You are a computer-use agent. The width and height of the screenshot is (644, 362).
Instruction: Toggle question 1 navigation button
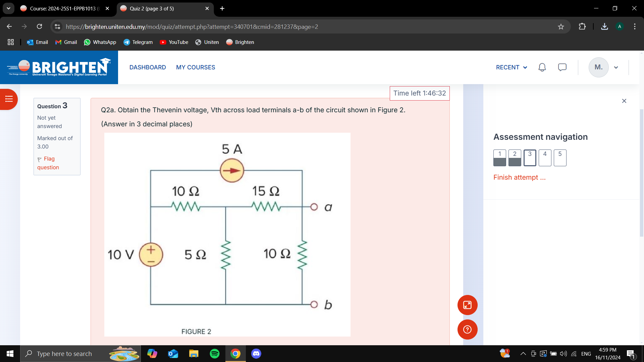499,157
